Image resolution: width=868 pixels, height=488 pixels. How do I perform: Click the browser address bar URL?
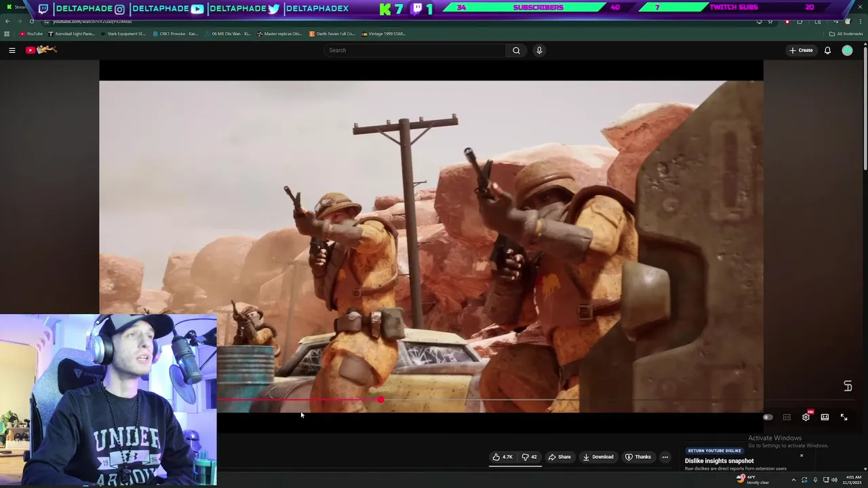point(92,22)
